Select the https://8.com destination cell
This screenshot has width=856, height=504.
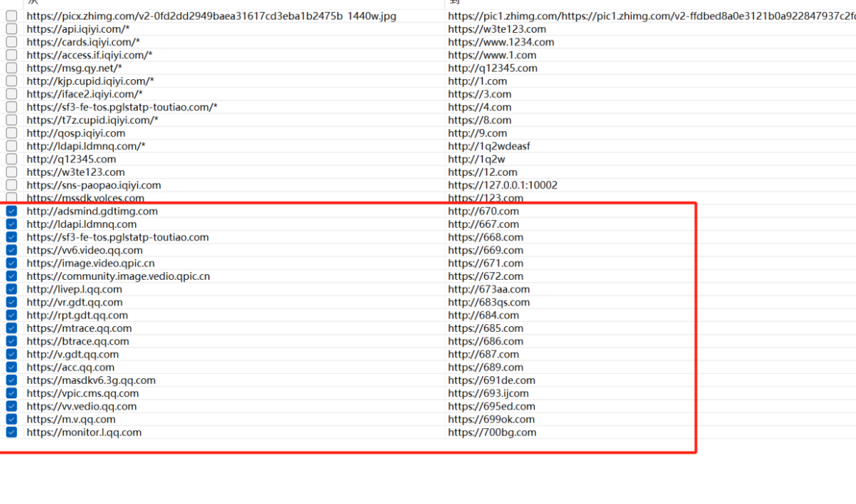point(480,120)
